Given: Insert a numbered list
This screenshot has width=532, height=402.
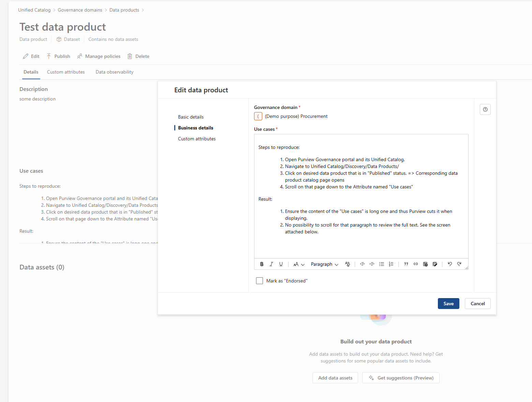Looking at the screenshot, I should 391,264.
